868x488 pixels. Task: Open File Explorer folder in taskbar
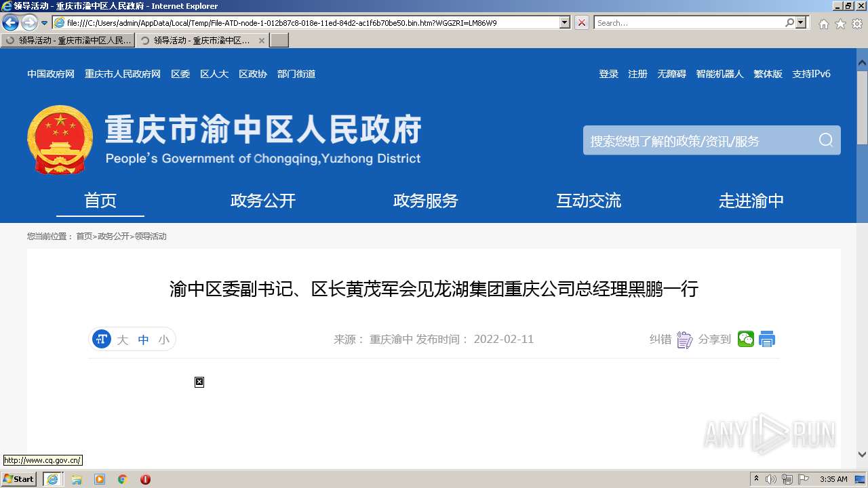click(77, 479)
